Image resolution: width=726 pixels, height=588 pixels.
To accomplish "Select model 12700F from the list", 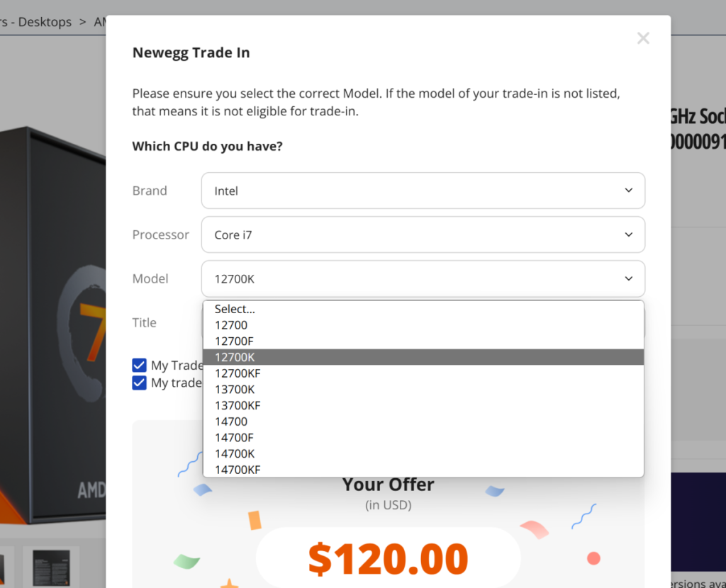I will [x=423, y=341].
